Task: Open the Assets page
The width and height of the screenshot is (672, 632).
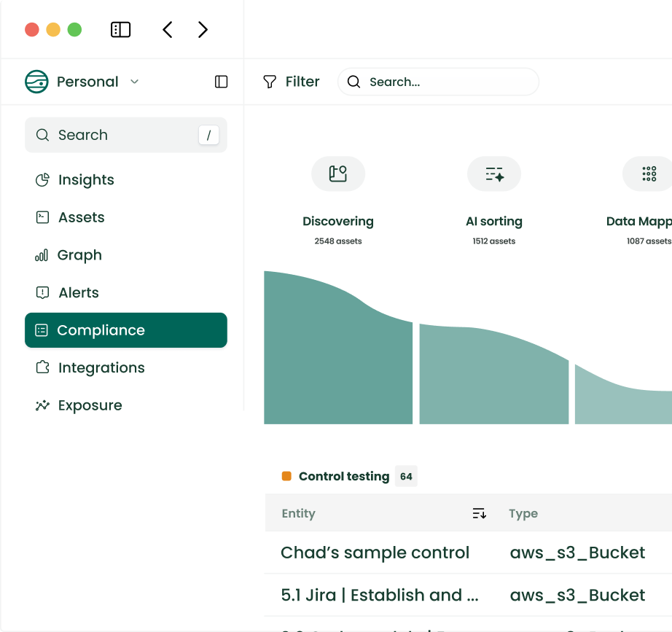Action: 82,217
